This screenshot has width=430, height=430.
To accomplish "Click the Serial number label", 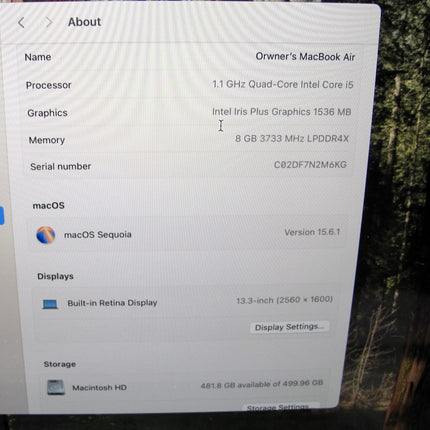I will (x=61, y=166).
